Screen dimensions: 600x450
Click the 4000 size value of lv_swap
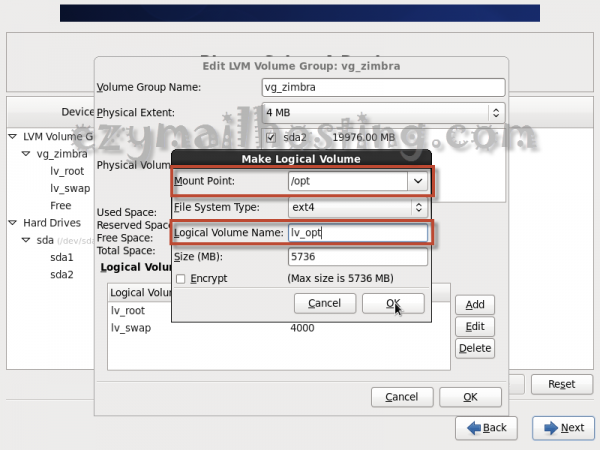[302, 328]
